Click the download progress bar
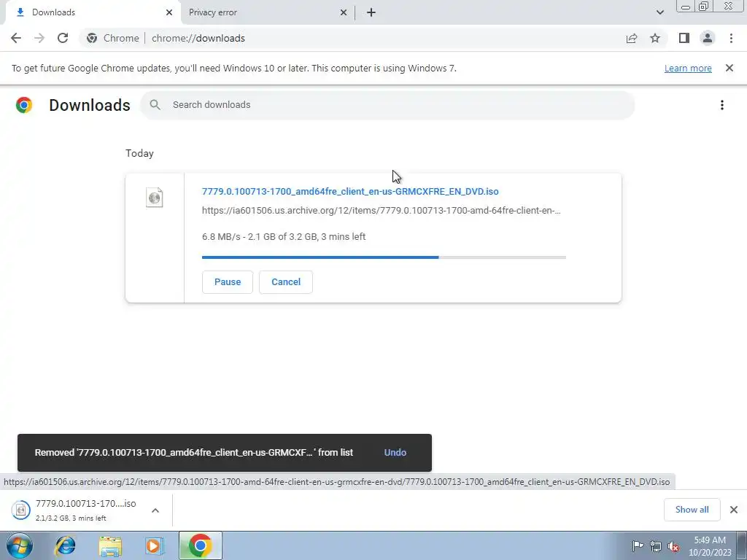747x560 pixels. [x=384, y=257]
